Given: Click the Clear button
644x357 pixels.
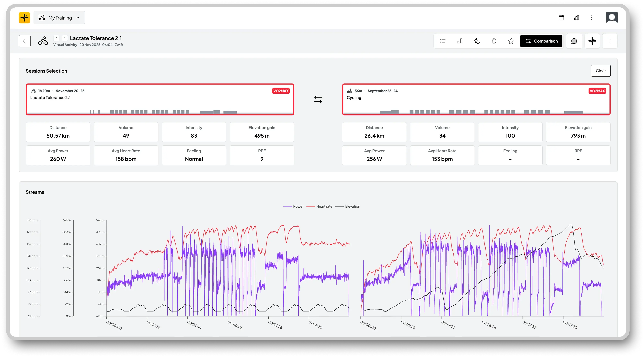Looking at the screenshot, I should (600, 71).
